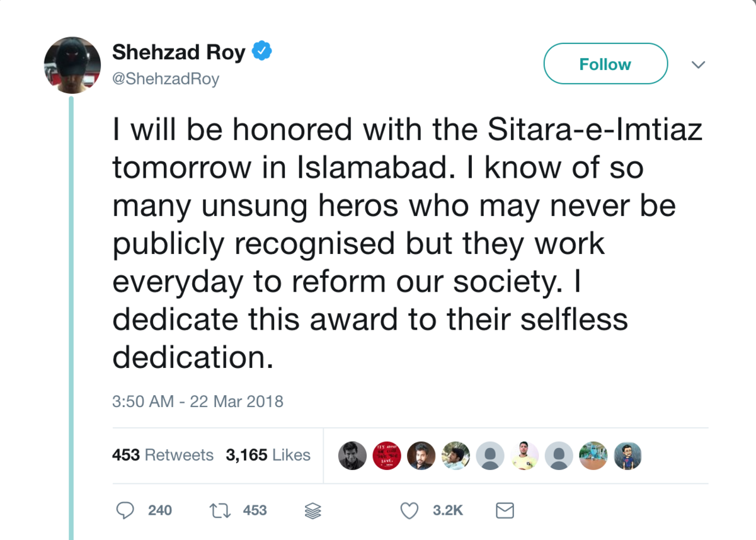
Task: Like the tweet with heart icon
Action: [x=410, y=510]
